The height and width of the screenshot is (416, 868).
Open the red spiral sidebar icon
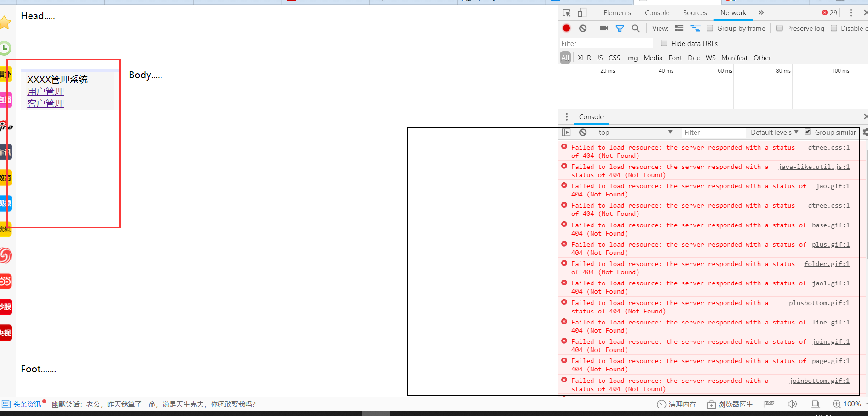tap(6, 255)
